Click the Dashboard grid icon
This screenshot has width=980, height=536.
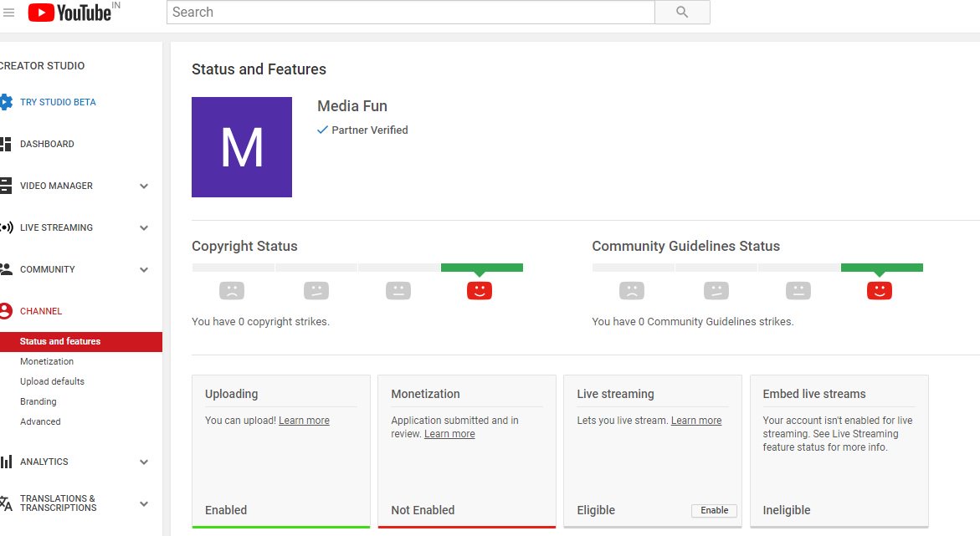(6, 145)
